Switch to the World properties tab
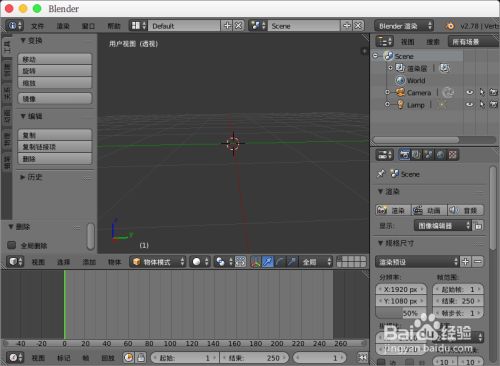The height and width of the screenshot is (366, 500). click(x=440, y=154)
